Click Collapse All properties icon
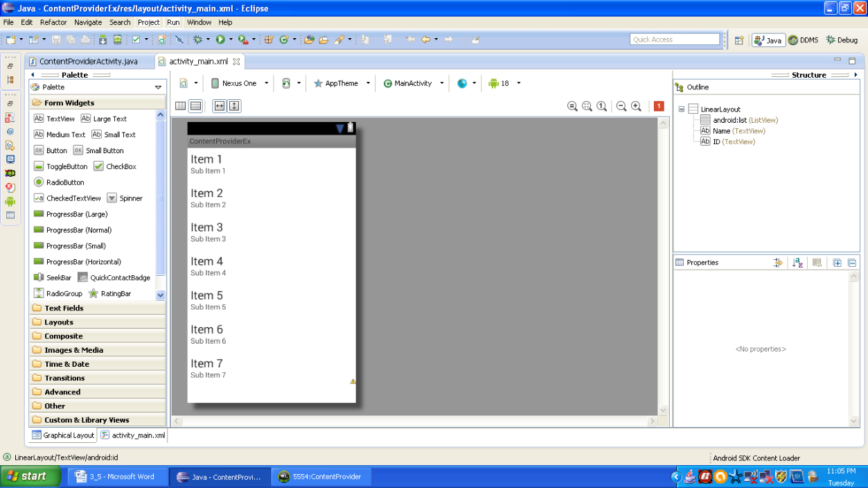This screenshot has width=868, height=488. (x=852, y=263)
